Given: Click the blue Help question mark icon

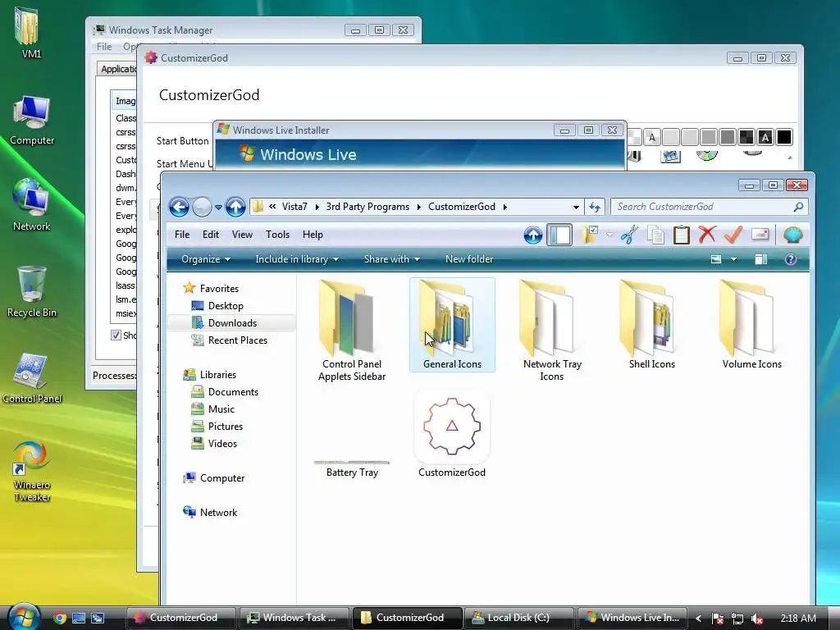Looking at the screenshot, I should (790, 259).
